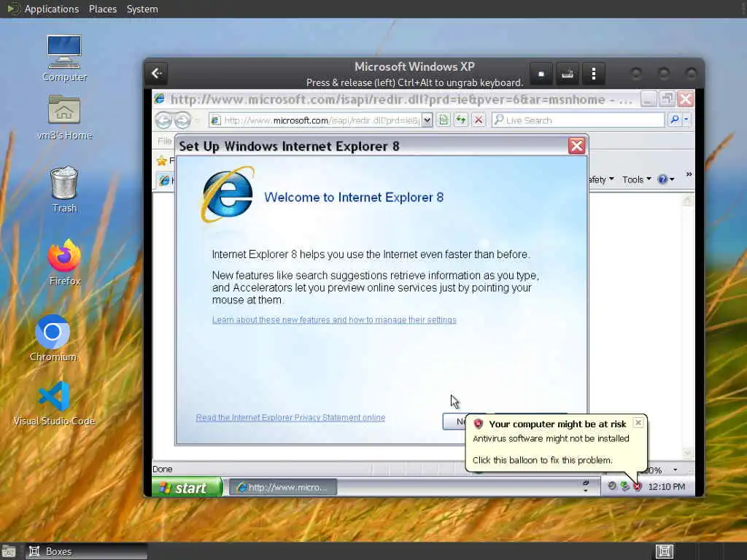Open the IE File menu
Viewport: 747px width, 560px height.
click(164, 141)
